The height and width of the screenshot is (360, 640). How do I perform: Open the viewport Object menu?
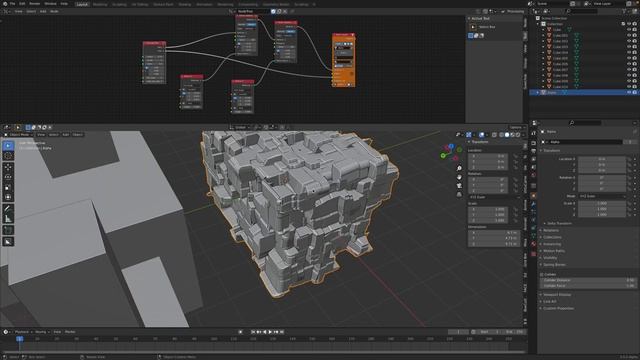click(78, 135)
